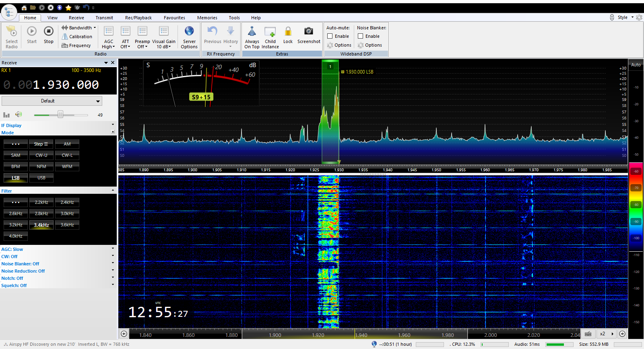Viewport: 644px width, 349px height.
Task: Open the Default profile dropdown
Action: [52, 101]
